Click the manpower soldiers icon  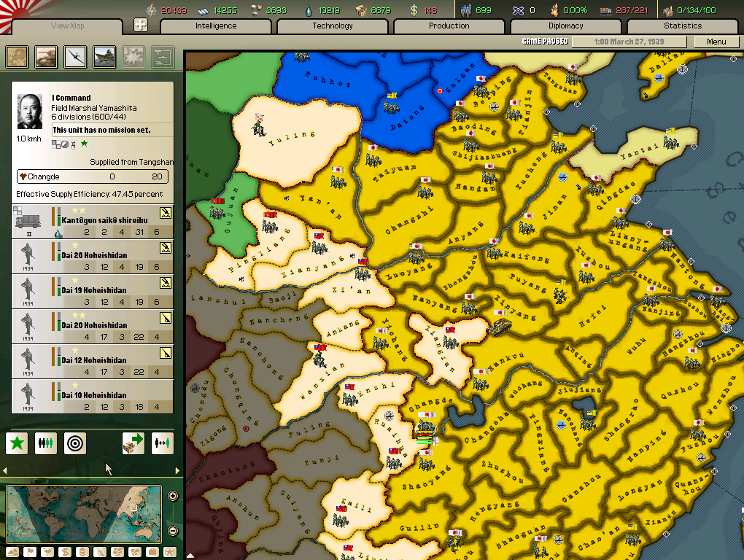(x=465, y=10)
